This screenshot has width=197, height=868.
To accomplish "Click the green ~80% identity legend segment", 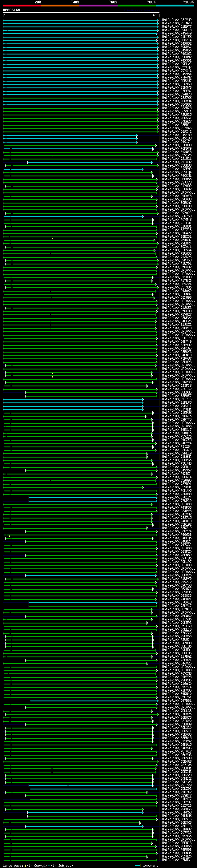I will 137,6.
